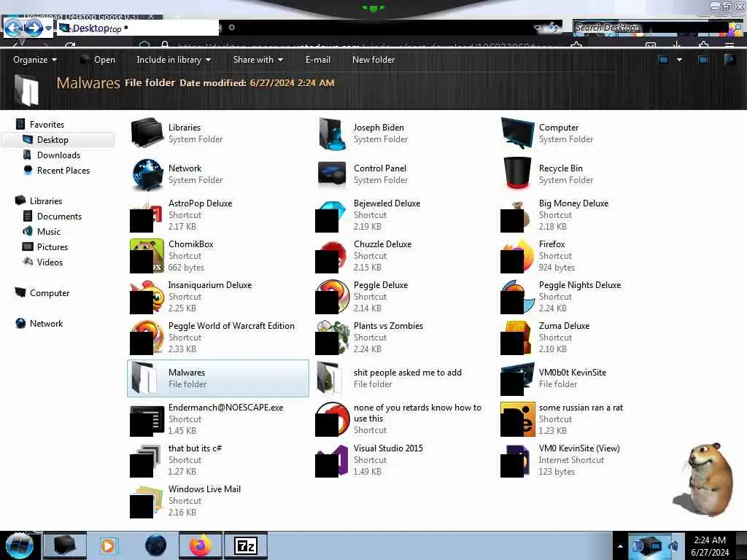Open the media player taskbar icon
This screenshot has height=560, width=747.
click(109, 545)
